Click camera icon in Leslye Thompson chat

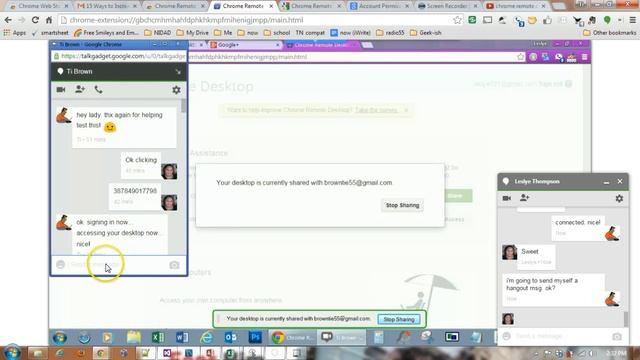pyautogui.click(x=617, y=336)
